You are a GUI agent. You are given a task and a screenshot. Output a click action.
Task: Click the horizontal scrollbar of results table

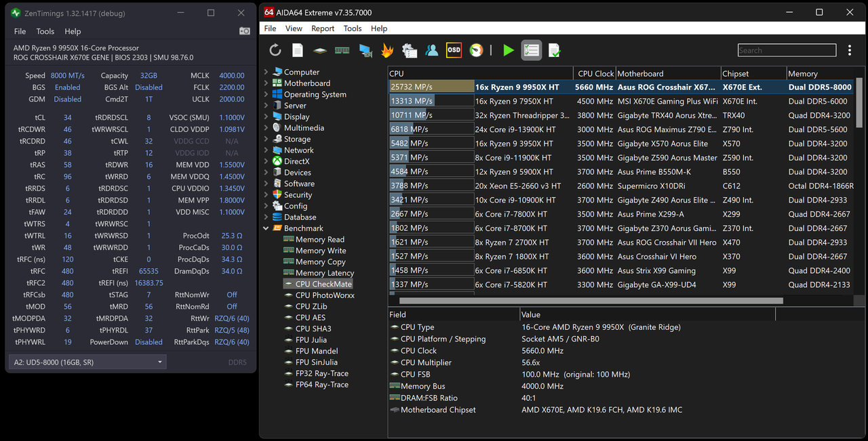pyautogui.click(x=591, y=301)
